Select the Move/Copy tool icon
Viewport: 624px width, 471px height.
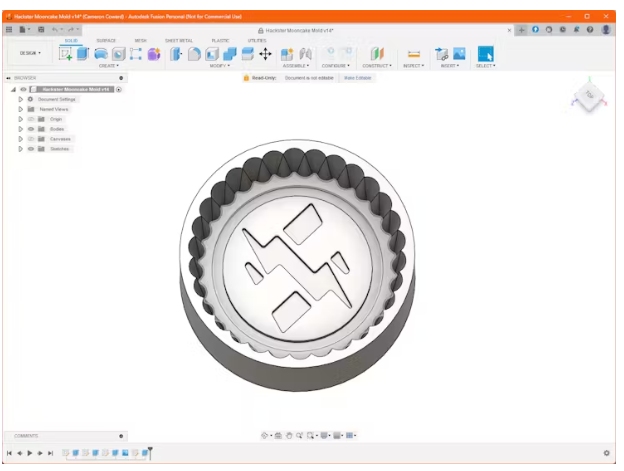coord(265,53)
